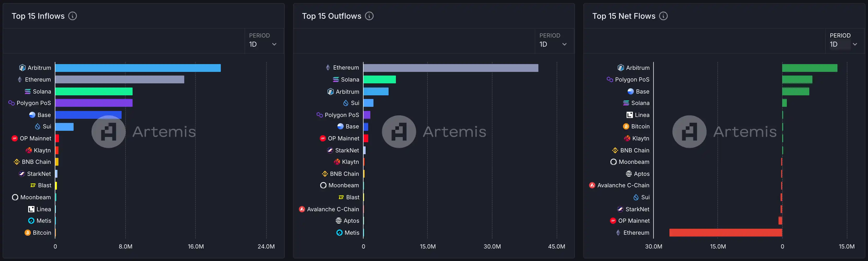Screen dimensions: 868x261
Task: Click the Top 15 Net Flows title
Action: pyautogui.click(x=624, y=16)
